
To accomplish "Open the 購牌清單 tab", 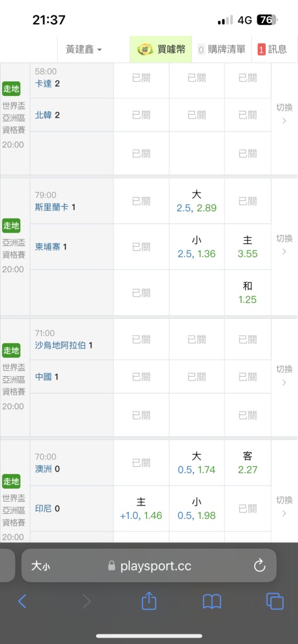I will 221,50.
